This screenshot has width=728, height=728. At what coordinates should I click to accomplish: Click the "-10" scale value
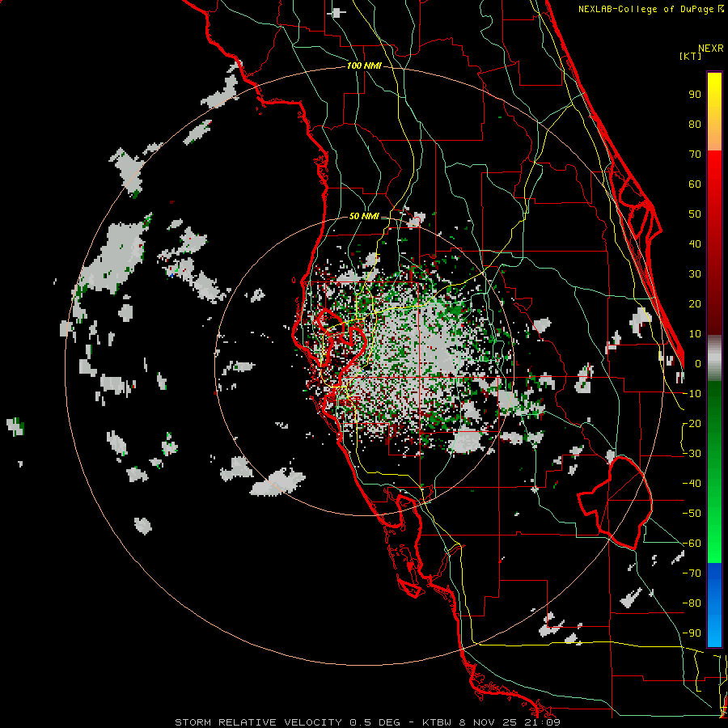click(692, 394)
